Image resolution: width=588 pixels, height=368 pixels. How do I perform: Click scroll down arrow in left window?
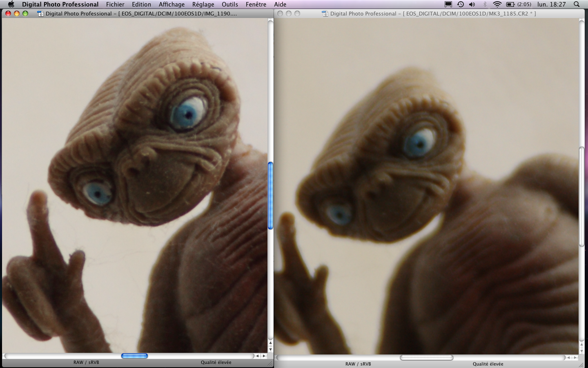click(x=270, y=350)
